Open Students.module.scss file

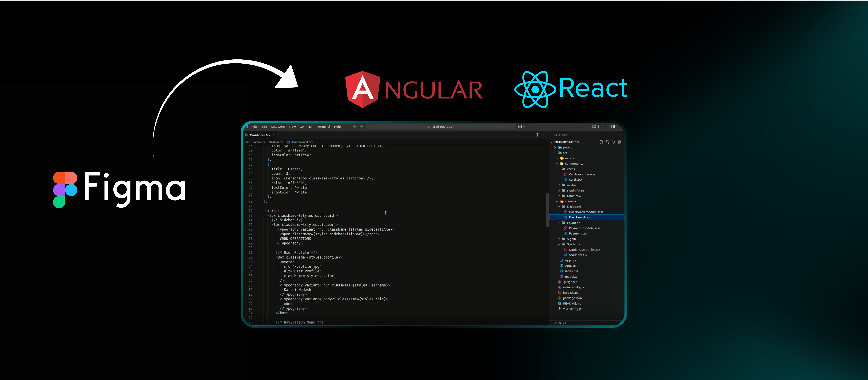[x=587, y=250]
